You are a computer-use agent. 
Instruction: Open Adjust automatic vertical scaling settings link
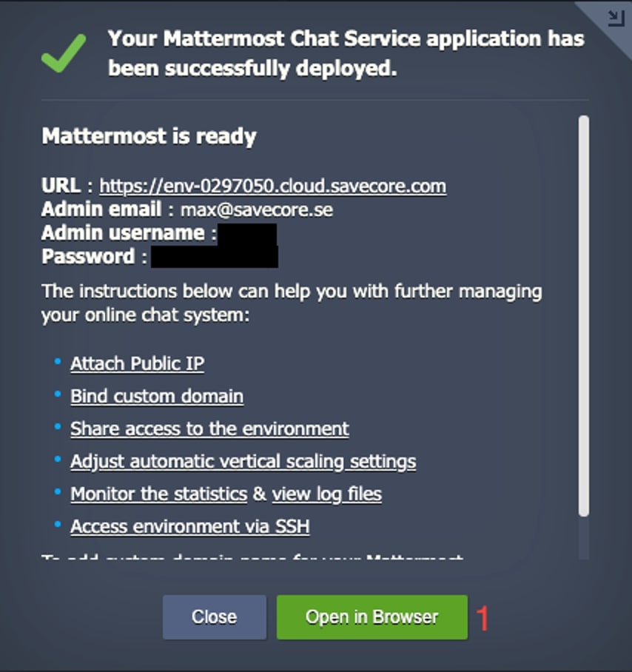click(243, 461)
